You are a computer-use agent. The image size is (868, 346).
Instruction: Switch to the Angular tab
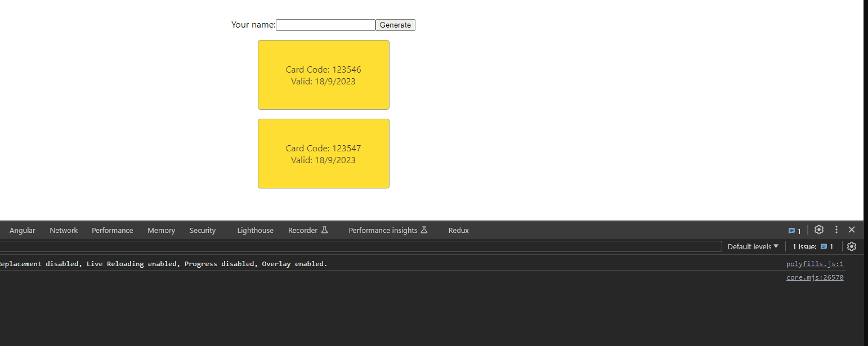click(23, 230)
